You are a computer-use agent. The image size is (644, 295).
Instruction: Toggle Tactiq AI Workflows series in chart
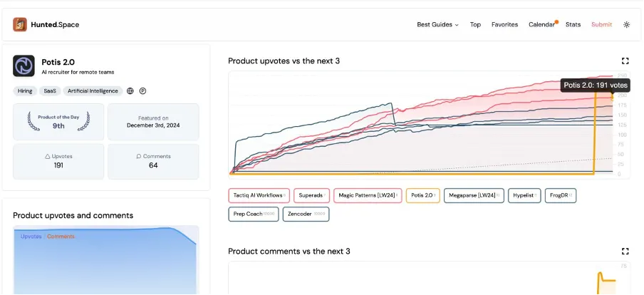point(259,195)
